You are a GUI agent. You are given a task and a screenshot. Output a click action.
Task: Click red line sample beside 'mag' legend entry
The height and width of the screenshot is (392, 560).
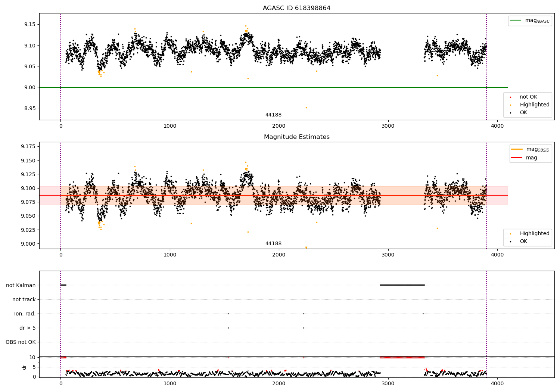tap(517, 158)
